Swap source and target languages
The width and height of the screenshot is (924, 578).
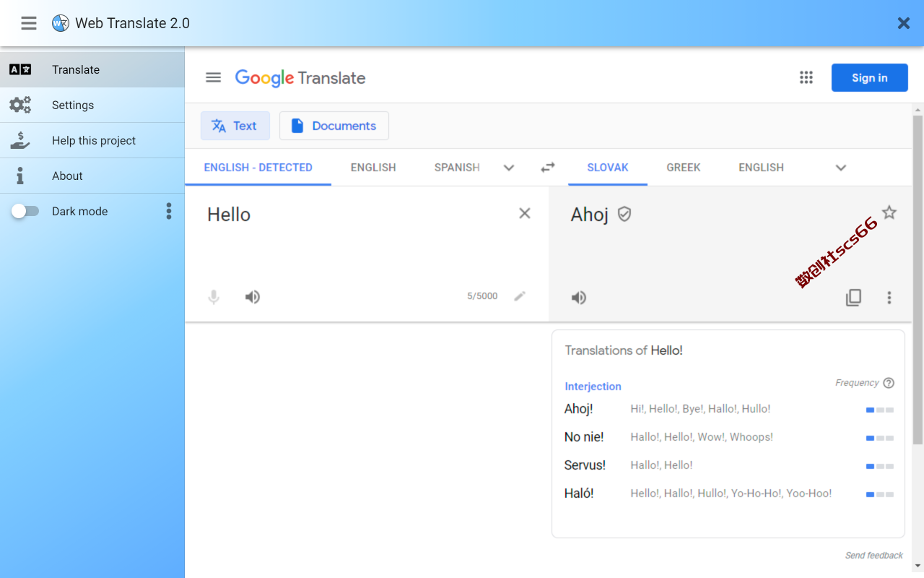click(x=548, y=168)
